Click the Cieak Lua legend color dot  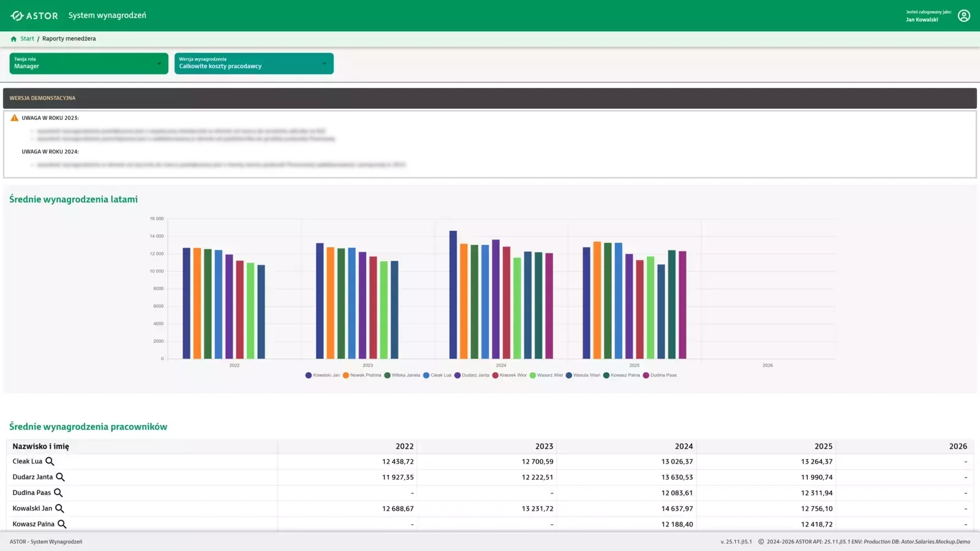point(426,375)
